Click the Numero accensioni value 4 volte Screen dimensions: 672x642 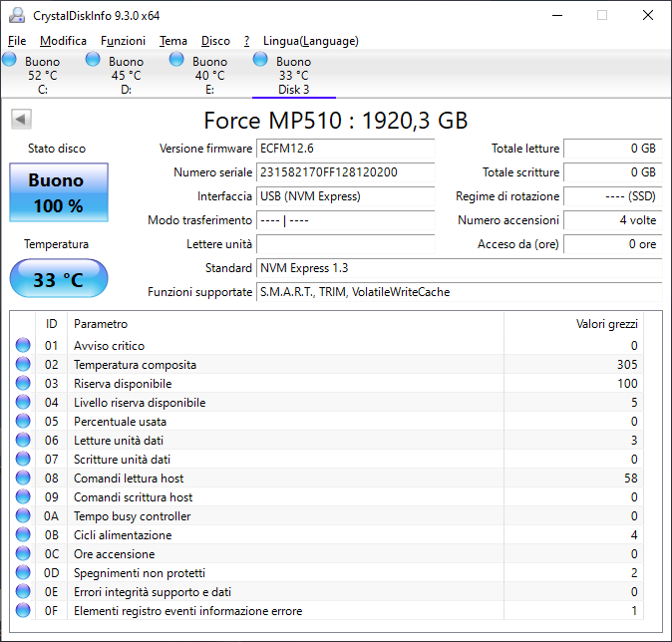613,220
